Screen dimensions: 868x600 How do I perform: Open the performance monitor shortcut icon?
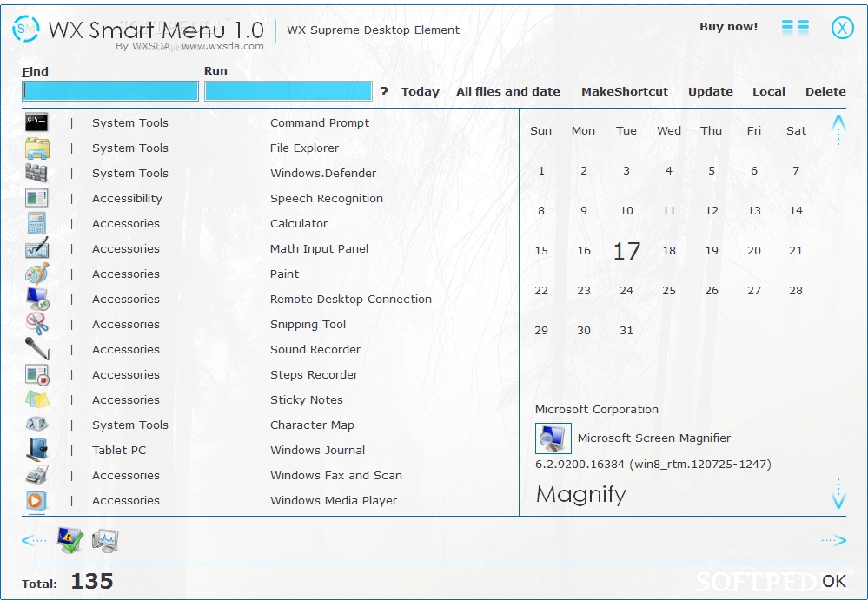point(105,540)
